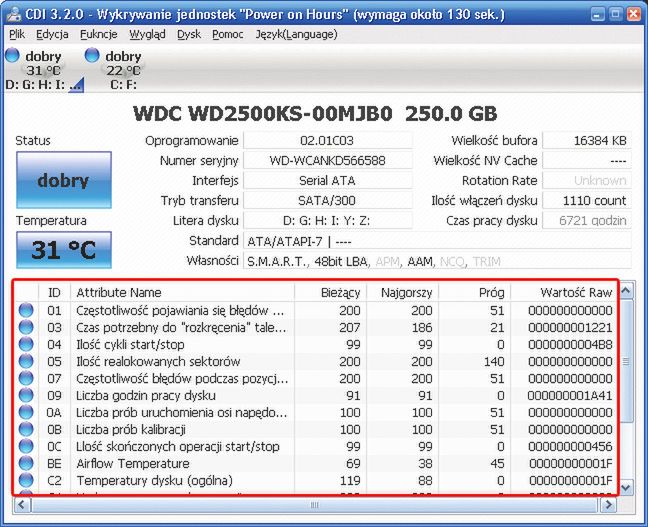The width and height of the screenshot is (648, 527).
Task: Select row Airflow Temperature
Action: click(315, 463)
